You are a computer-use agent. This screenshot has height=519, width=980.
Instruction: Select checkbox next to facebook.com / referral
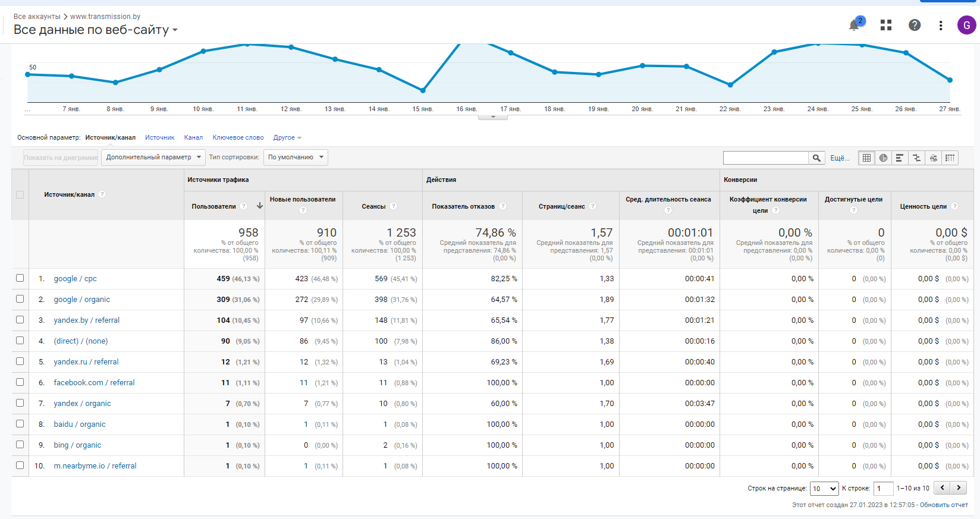coord(20,382)
